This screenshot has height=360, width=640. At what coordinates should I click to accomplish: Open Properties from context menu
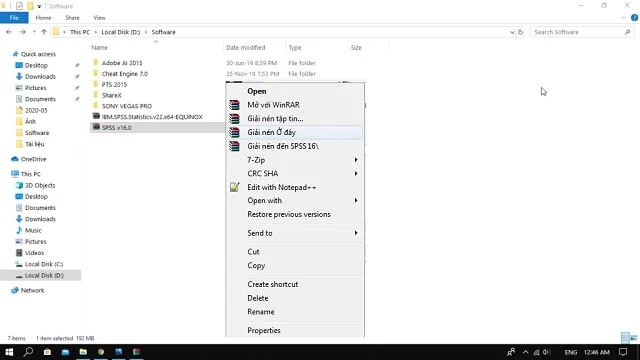294,331
